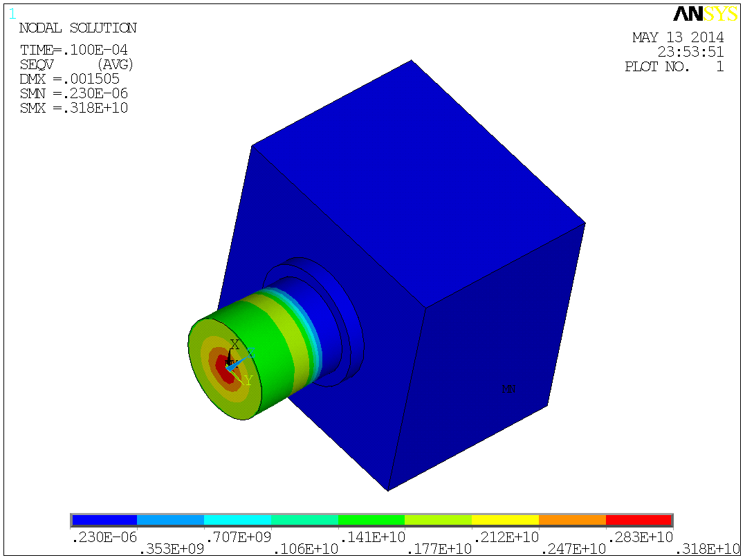The width and height of the screenshot is (745, 560).
Task: Click the green legend swatch
Action: click(x=371, y=520)
